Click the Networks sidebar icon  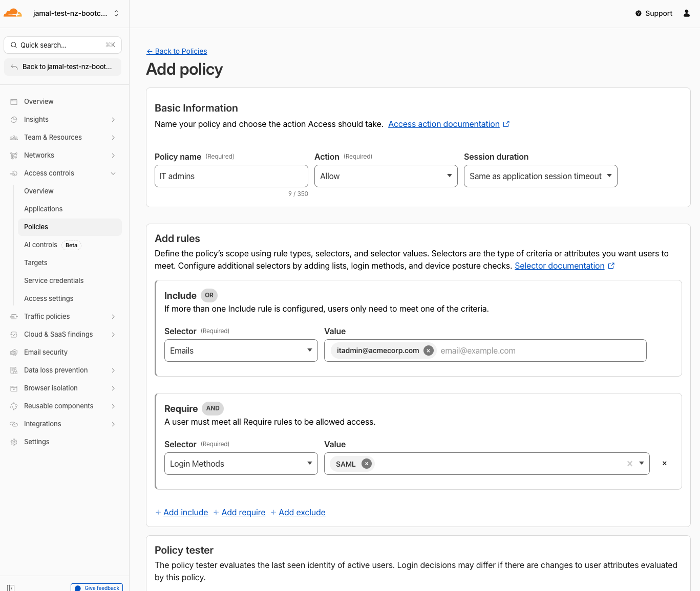[14, 156]
